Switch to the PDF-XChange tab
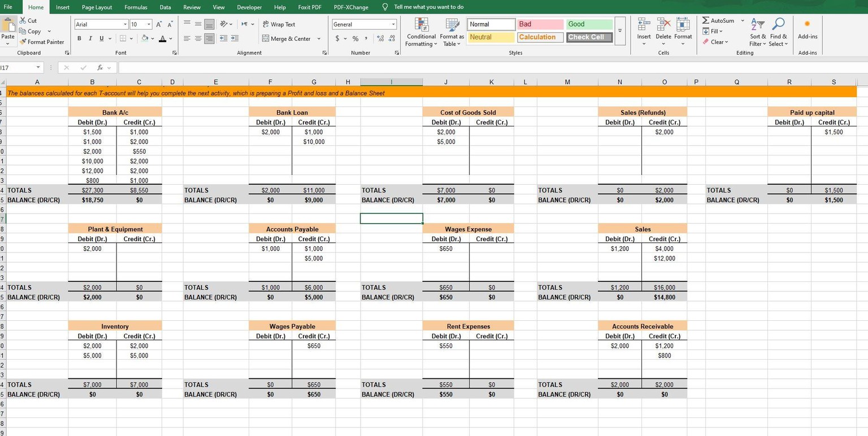The width and height of the screenshot is (868, 436). [x=351, y=7]
